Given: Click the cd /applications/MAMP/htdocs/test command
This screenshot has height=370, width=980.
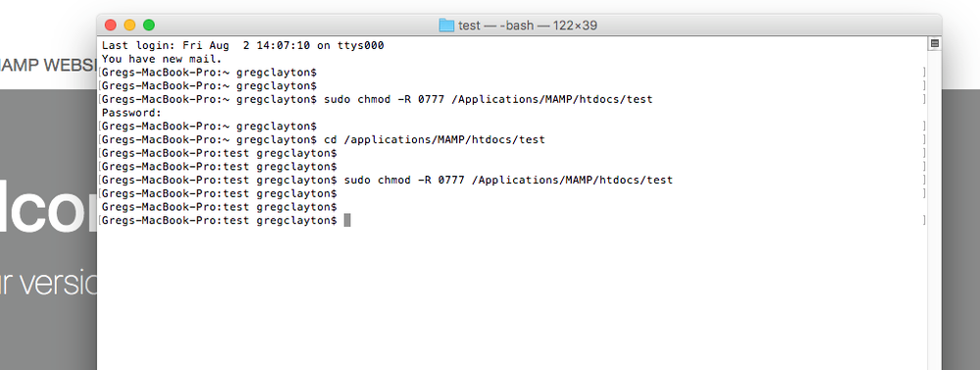Looking at the screenshot, I should tap(435, 140).
